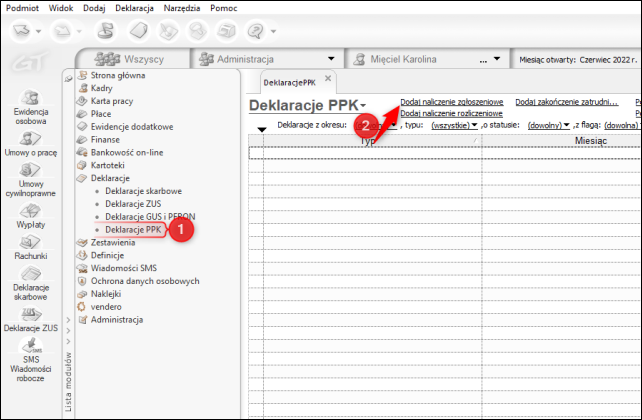
Task: Open the Pomoc menu
Action: 224,8
